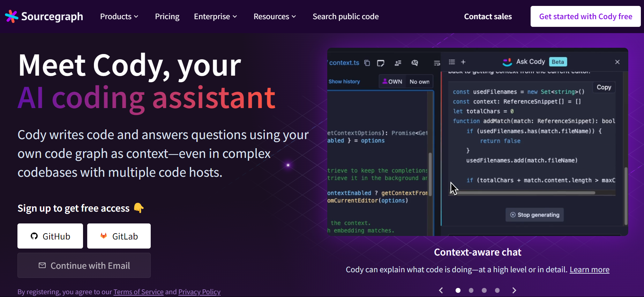
Task: Select the third carousel dot
Action: point(484,290)
